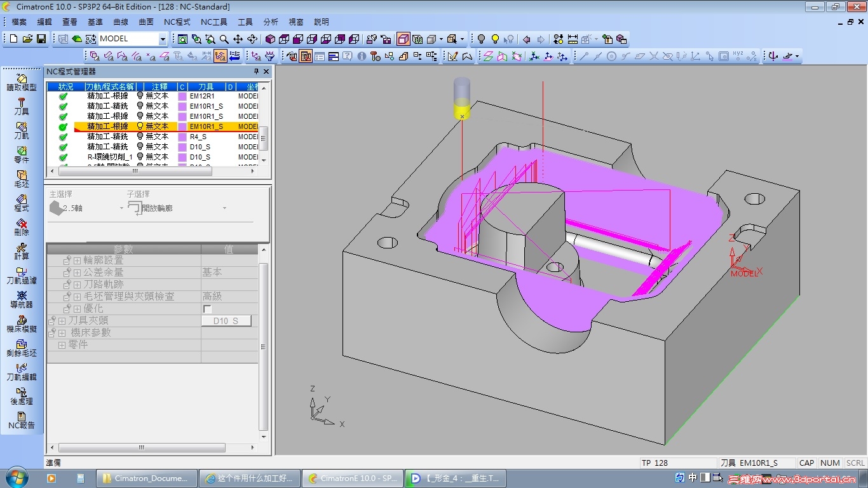The width and height of the screenshot is (868, 488).
Task: Toggle the 優化 checkbox in parameters table
Action: click(x=207, y=309)
